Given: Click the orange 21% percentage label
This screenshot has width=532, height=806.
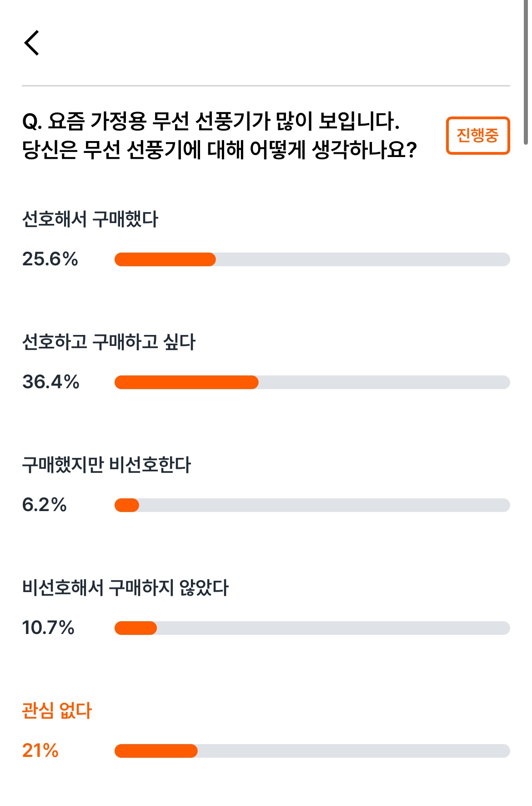Looking at the screenshot, I should [x=40, y=750].
